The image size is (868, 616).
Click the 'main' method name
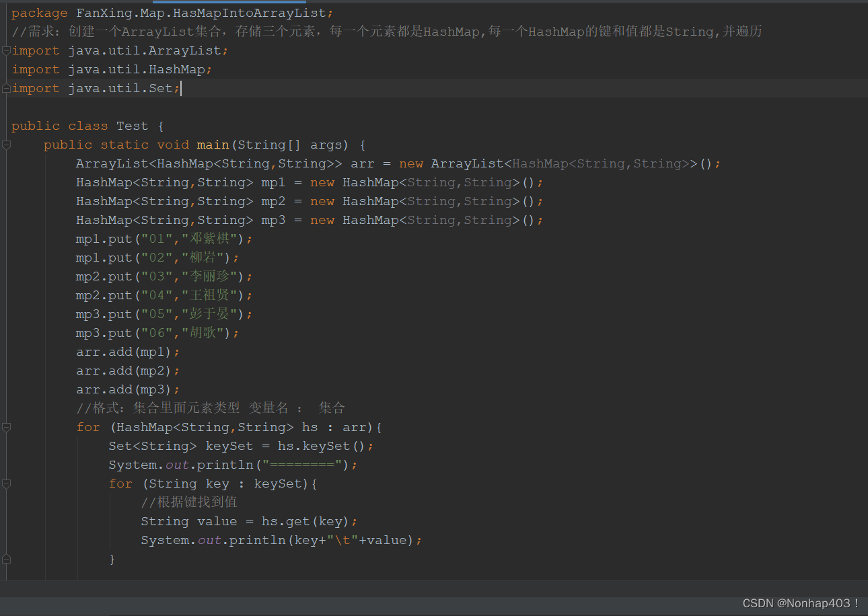tap(213, 145)
